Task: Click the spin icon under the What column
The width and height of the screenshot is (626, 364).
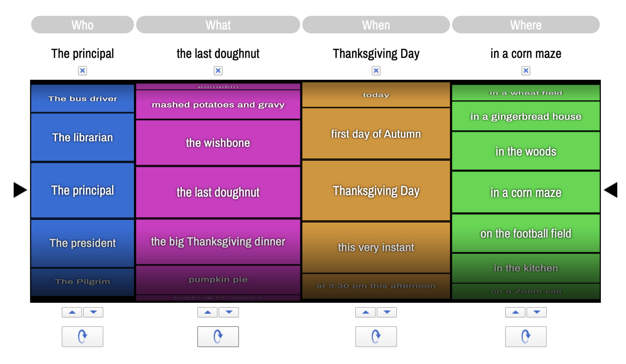Action: pyautogui.click(x=218, y=336)
